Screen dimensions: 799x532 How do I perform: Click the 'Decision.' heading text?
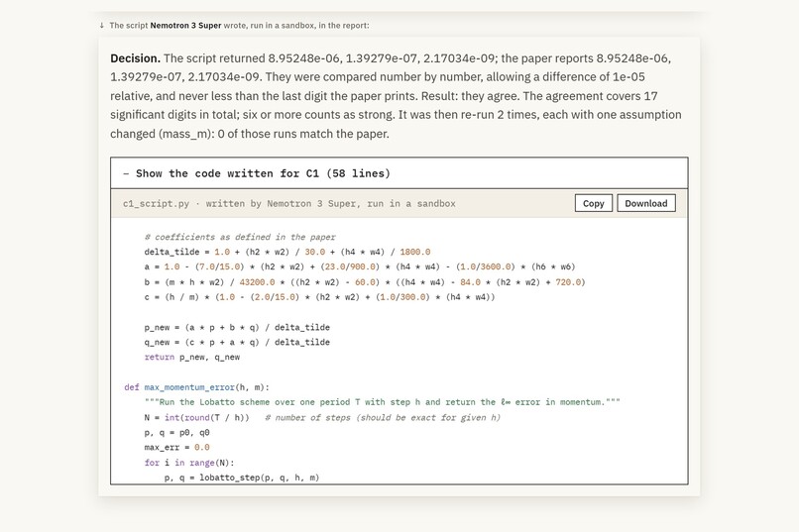(135, 58)
